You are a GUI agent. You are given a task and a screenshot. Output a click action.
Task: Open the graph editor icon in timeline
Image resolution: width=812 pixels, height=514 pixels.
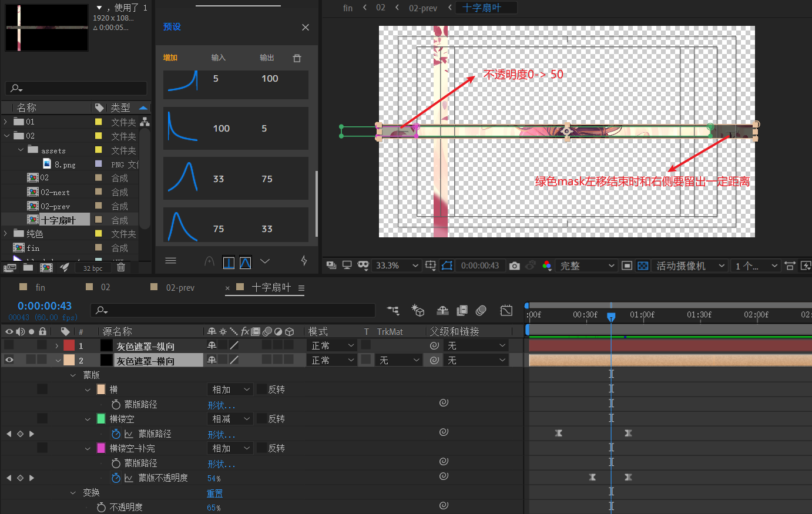click(x=506, y=310)
